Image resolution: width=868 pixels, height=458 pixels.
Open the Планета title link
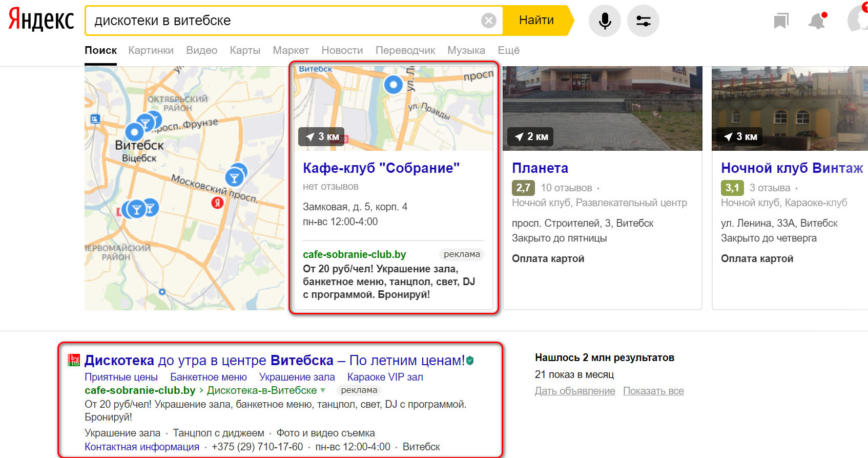(540, 168)
